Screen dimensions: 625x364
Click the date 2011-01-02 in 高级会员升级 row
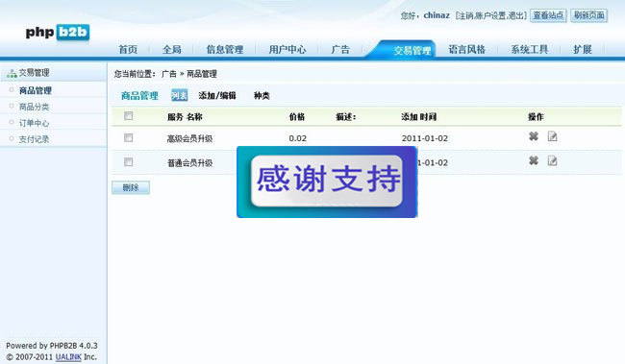(424, 138)
